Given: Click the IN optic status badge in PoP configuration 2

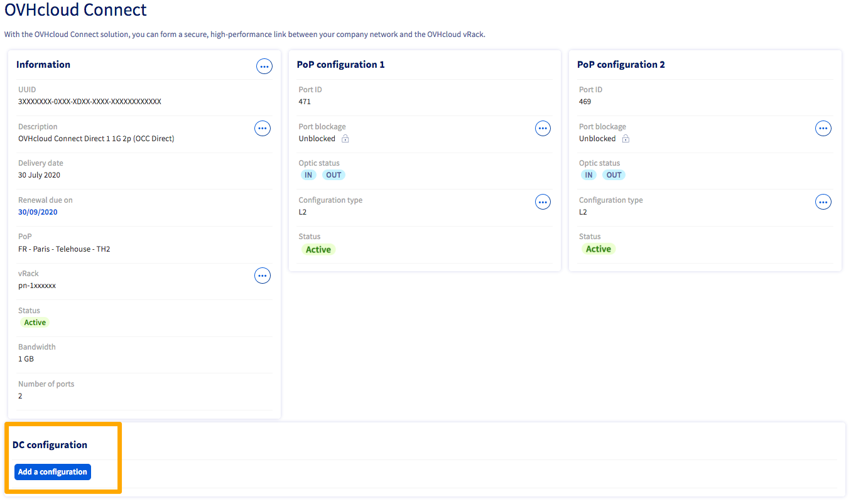Looking at the screenshot, I should point(588,175).
